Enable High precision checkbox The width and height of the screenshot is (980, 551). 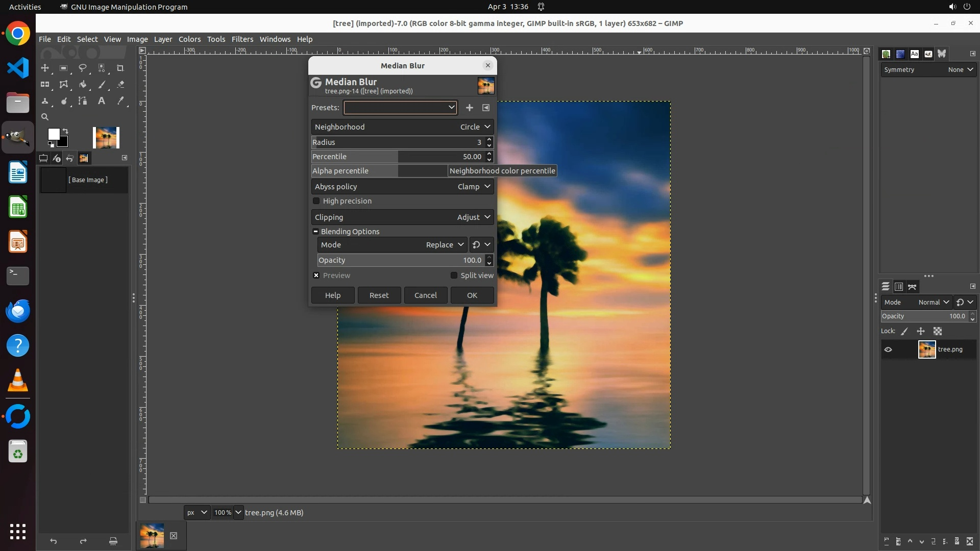tap(316, 201)
